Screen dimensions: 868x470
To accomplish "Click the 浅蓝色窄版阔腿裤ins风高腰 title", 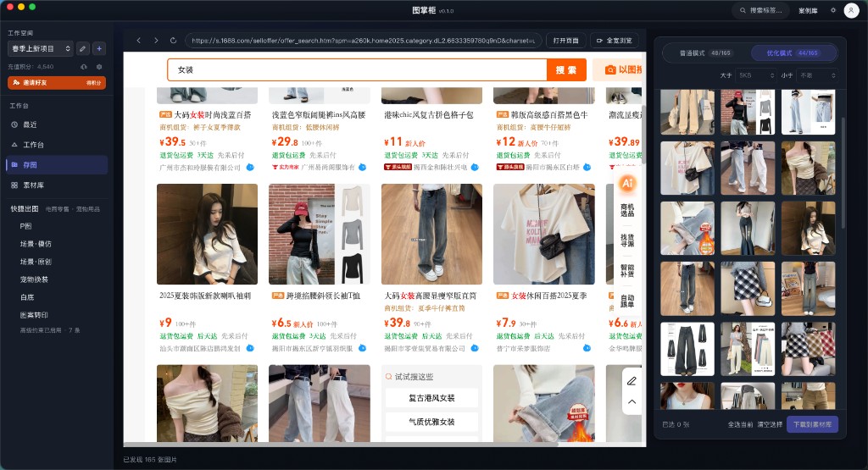I will pyautogui.click(x=319, y=115).
